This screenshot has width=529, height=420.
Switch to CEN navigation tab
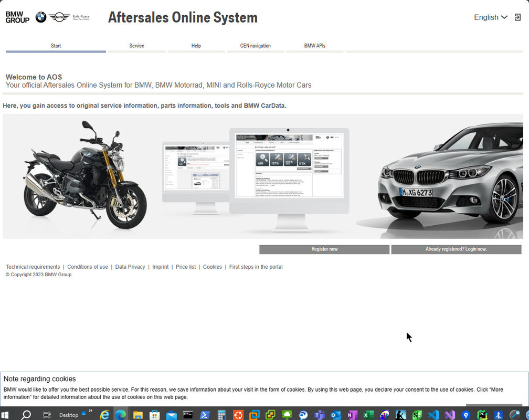coord(256,46)
